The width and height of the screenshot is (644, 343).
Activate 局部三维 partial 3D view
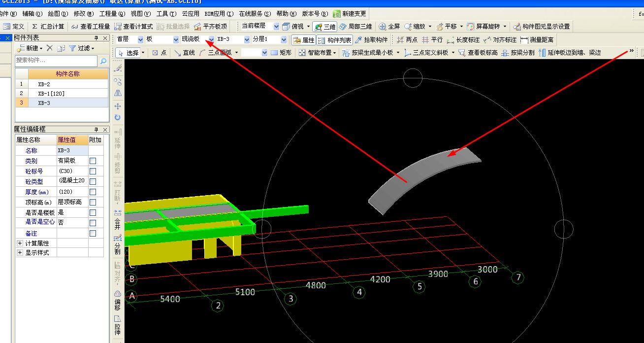pyautogui.click(x=356, y=27)
